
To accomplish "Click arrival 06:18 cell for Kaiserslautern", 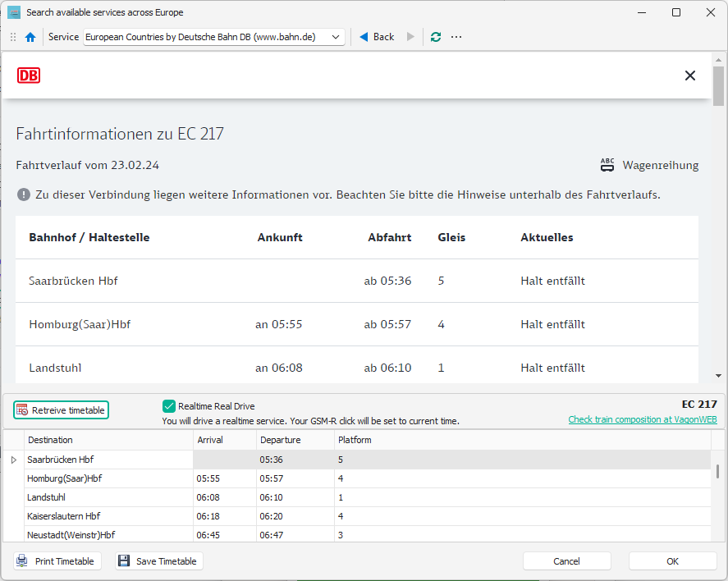I will click(x=225, y=516).
